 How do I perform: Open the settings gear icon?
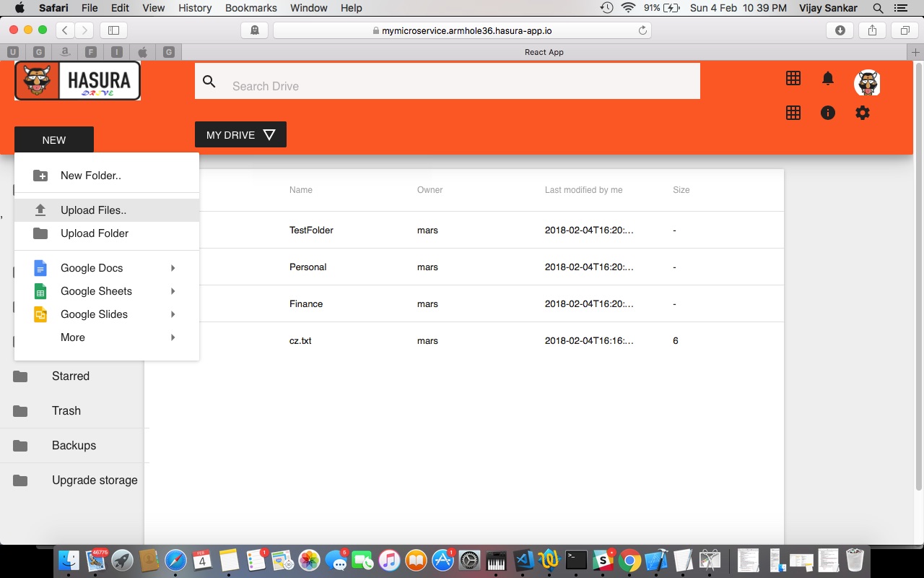tap(863, 113)
